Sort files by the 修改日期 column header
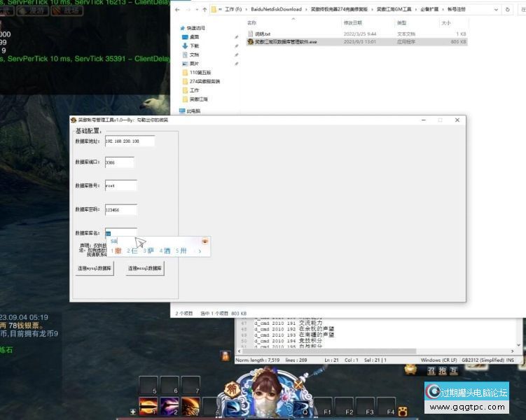This screenshot has width=526, height=420. point(352,23)
